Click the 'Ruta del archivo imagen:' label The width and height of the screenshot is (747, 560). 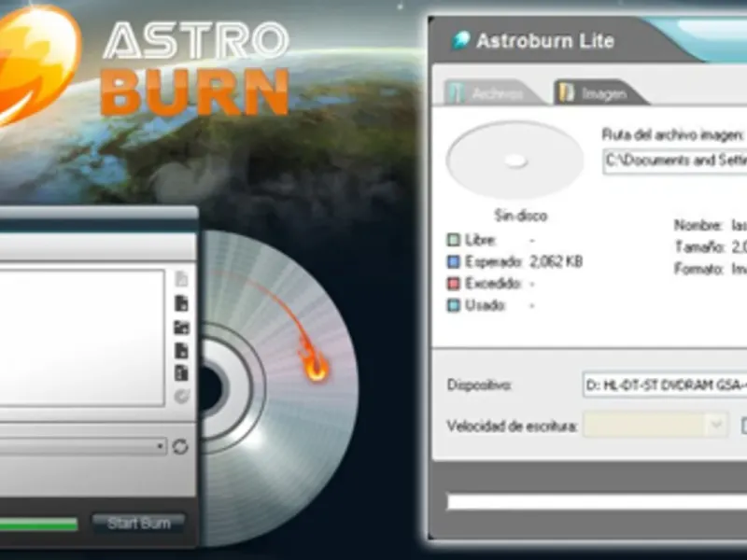point(672,134)
